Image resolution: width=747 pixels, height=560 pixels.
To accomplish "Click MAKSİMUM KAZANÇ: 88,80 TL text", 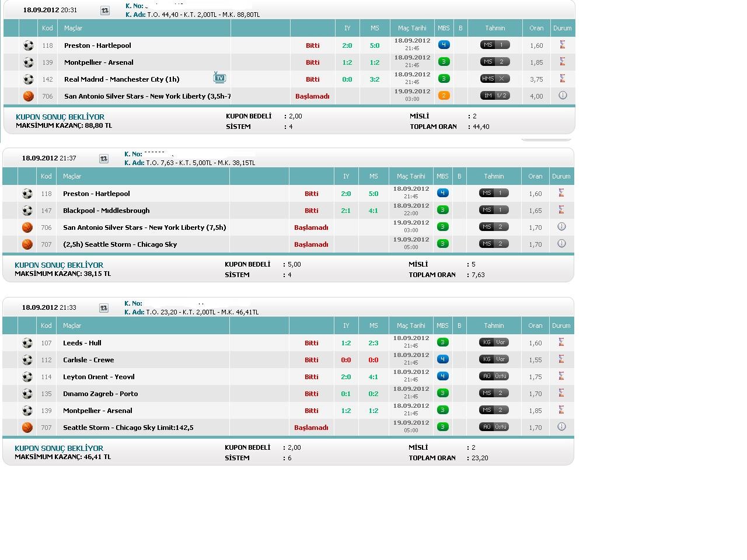I will point(64,125).
